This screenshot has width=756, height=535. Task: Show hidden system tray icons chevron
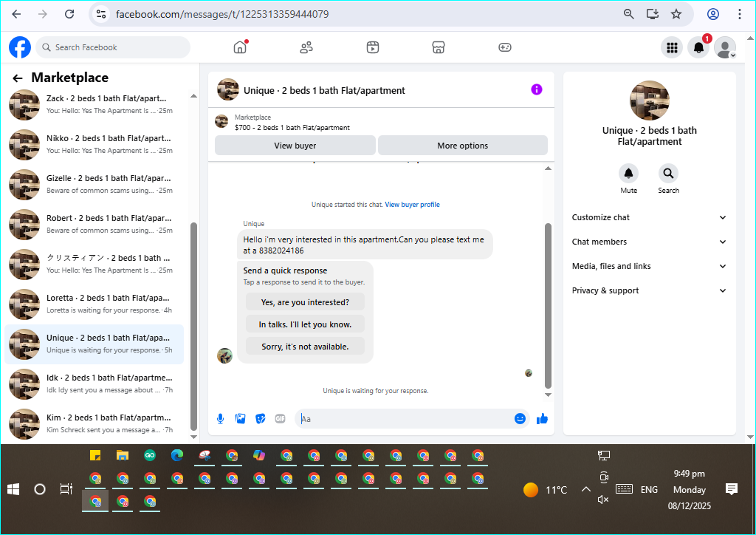click(585, 489)
